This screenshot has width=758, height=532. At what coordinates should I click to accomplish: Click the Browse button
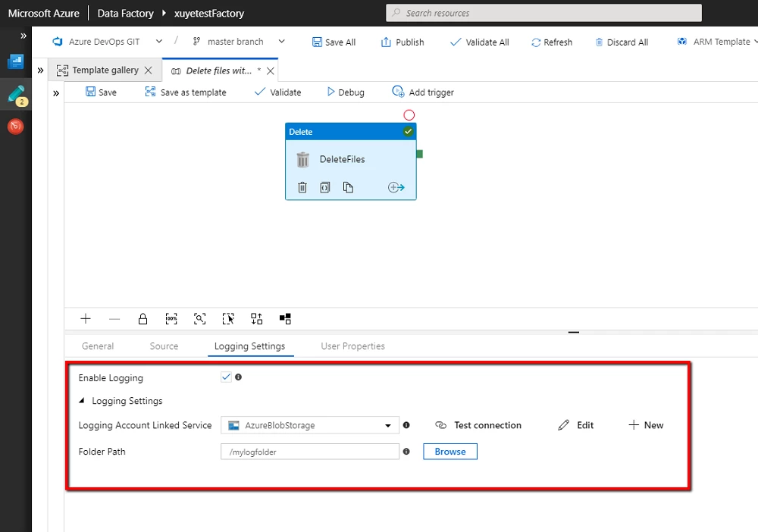point(450,452)
